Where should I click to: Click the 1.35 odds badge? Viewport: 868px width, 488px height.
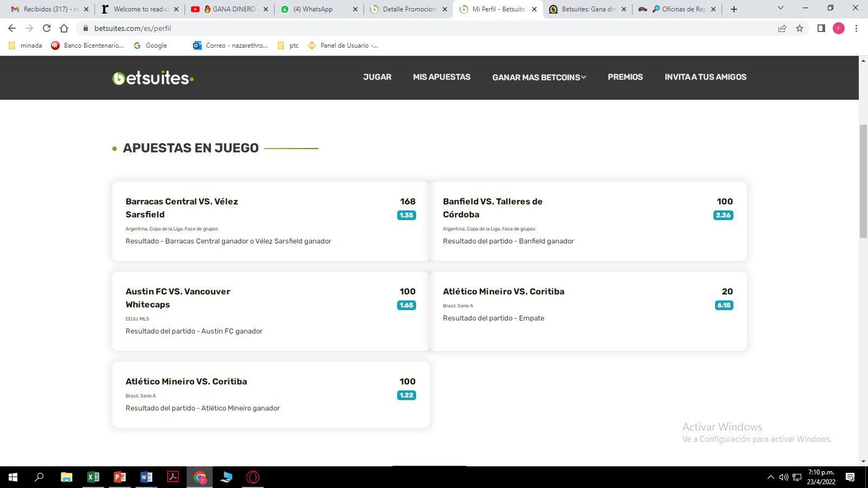[406, 215]
